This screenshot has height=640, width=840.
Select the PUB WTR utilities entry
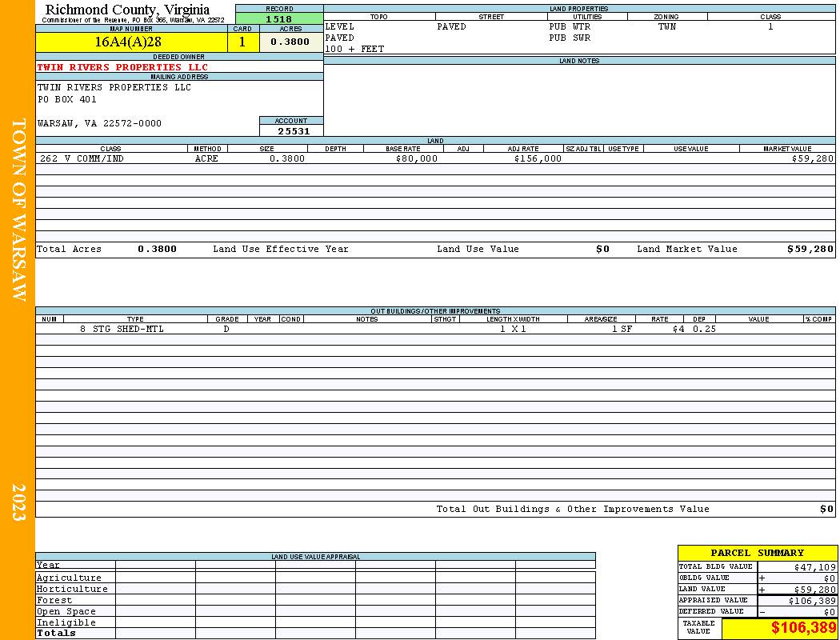[x=570, y=26]
